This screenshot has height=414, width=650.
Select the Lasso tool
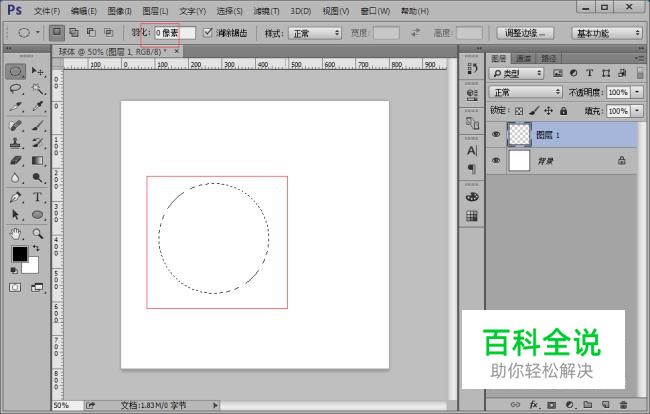point(15,89)
